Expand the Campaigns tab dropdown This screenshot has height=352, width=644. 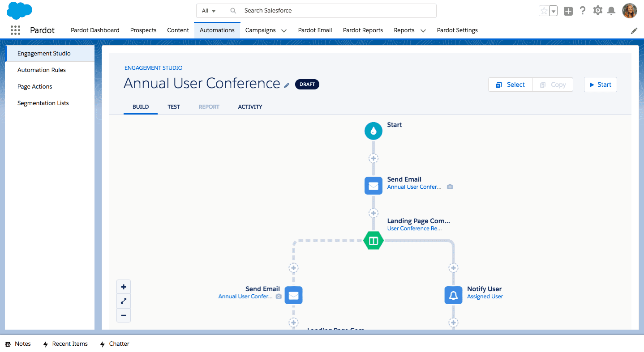click(284, 30)
